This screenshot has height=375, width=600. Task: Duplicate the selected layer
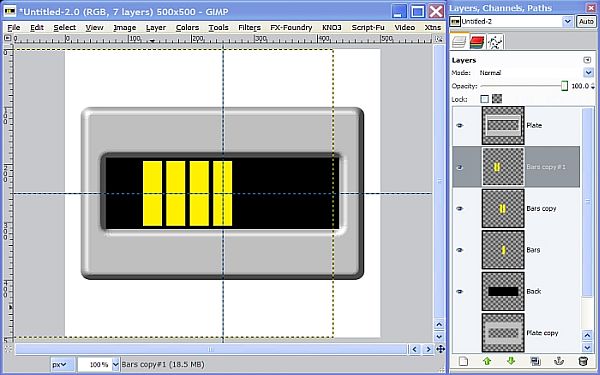click(x=535, y=361)
